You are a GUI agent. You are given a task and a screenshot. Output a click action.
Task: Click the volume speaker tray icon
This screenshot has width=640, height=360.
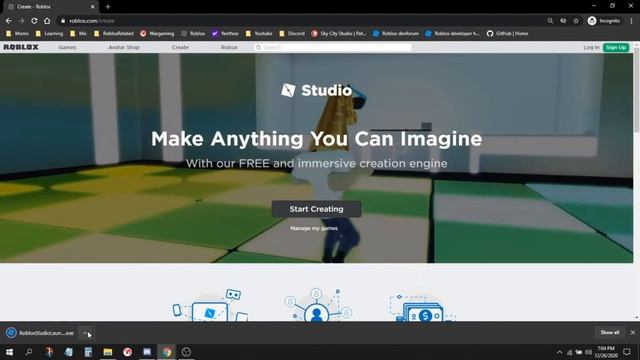pyautogui.click(x=588, y=352)
